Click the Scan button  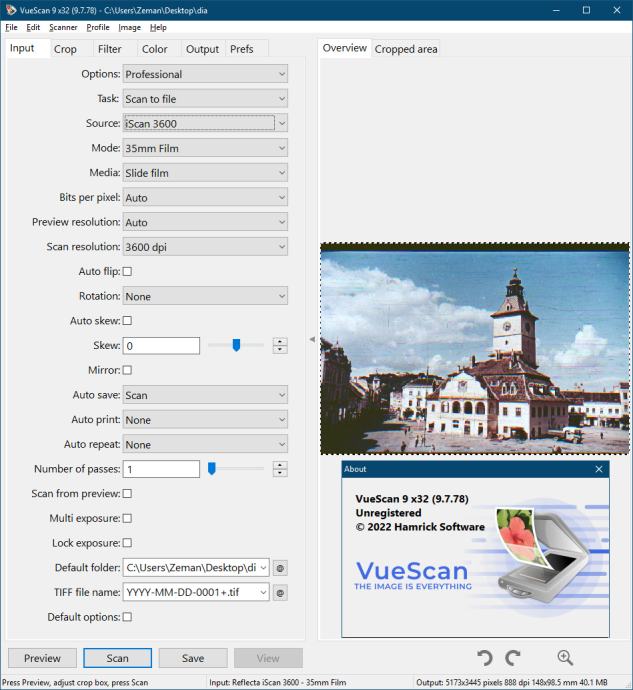[118, 658]
